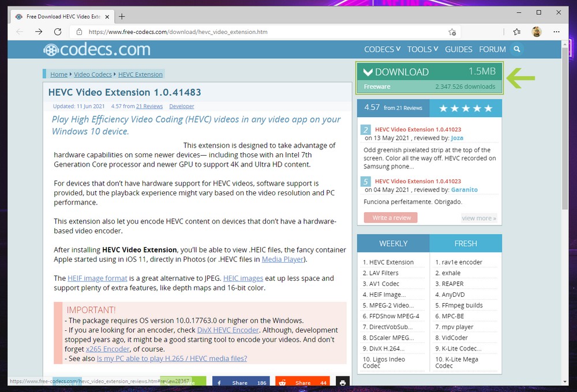Open weekly item AV1 Codec
The height and width of the screenshot is (392, 577).
(x=381, y=284)
